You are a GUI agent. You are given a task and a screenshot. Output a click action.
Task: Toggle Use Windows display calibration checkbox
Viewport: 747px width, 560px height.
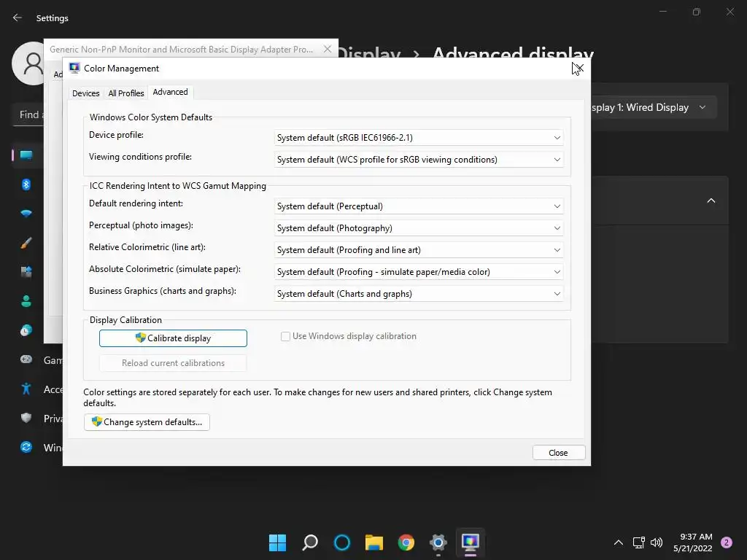pos(285,336)
